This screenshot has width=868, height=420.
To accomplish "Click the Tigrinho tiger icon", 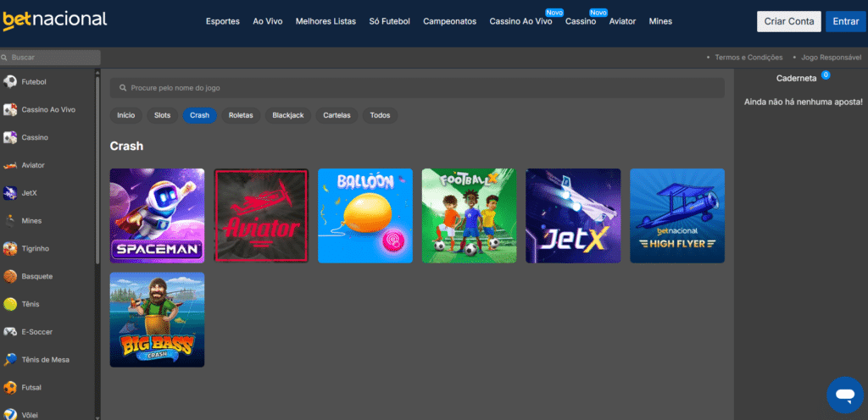I will click(x=10, y=249).
